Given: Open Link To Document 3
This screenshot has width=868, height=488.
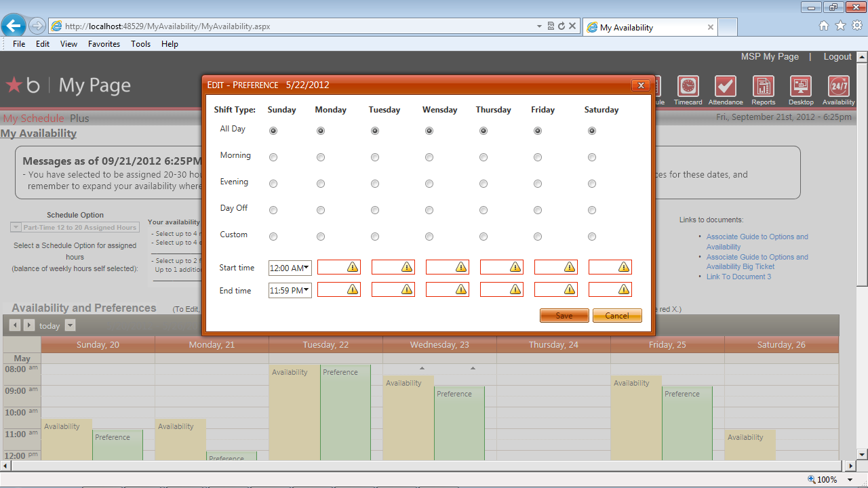Looking at the screenshot, I should point(738,277).
